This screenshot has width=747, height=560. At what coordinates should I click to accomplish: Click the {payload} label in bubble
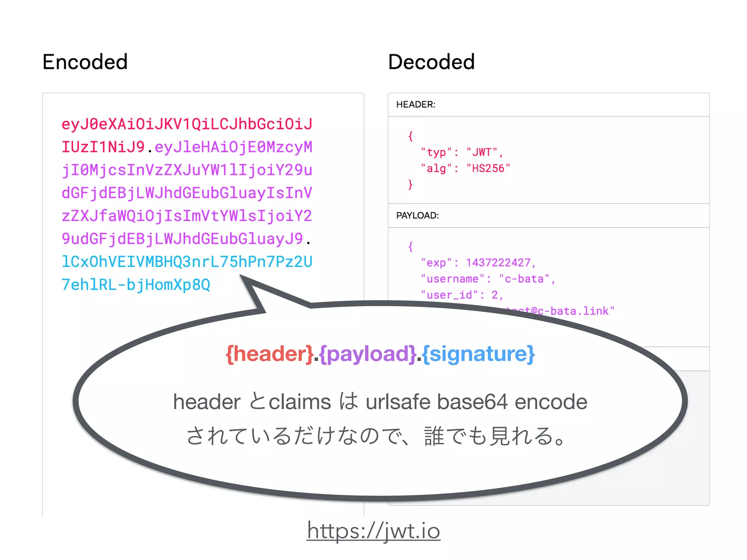[368, 354]
